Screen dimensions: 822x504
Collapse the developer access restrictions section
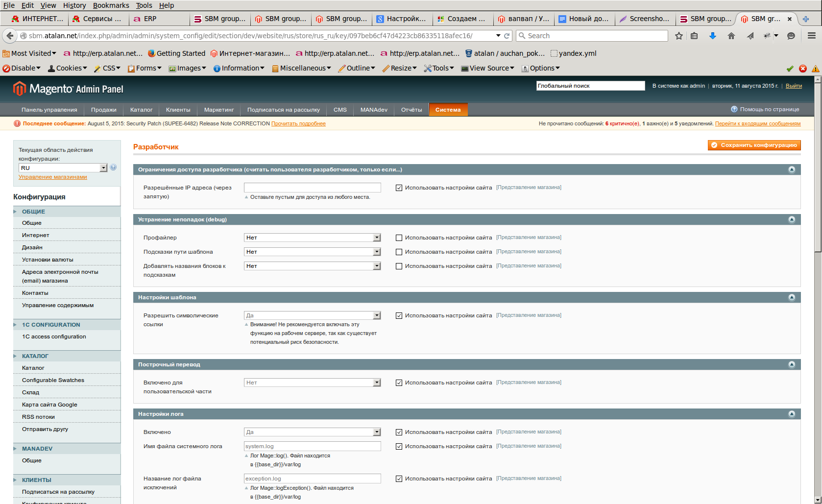[792, 169]
